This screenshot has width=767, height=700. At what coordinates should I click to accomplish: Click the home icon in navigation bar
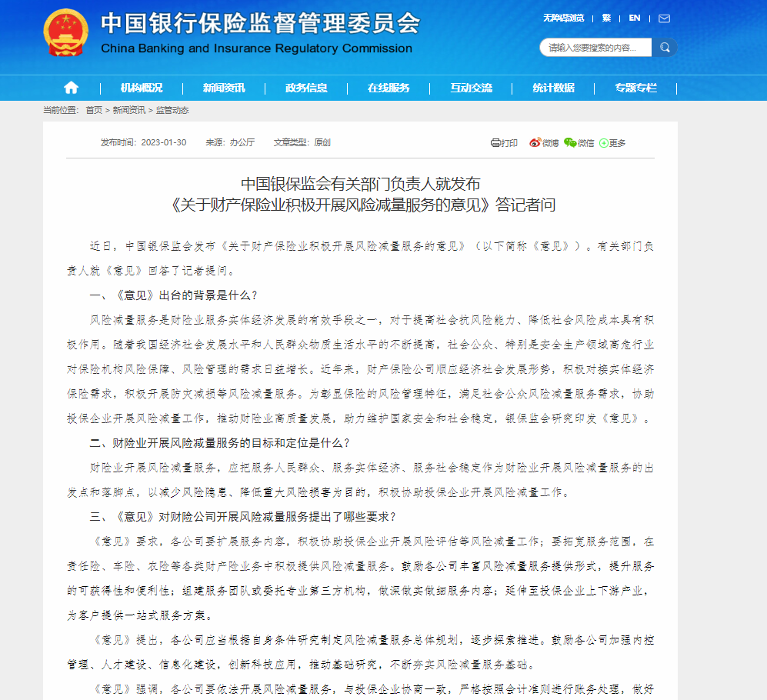(x=71, y=88)
